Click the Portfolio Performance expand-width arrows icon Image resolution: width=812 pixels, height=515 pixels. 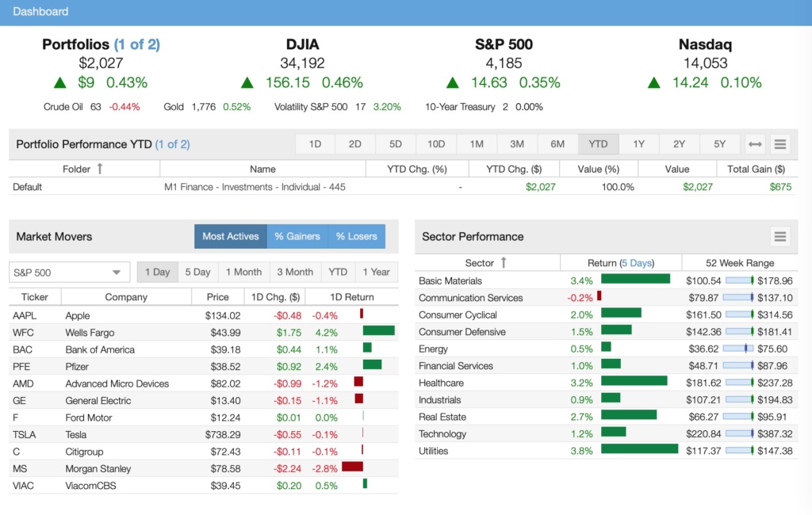point(755,144)
